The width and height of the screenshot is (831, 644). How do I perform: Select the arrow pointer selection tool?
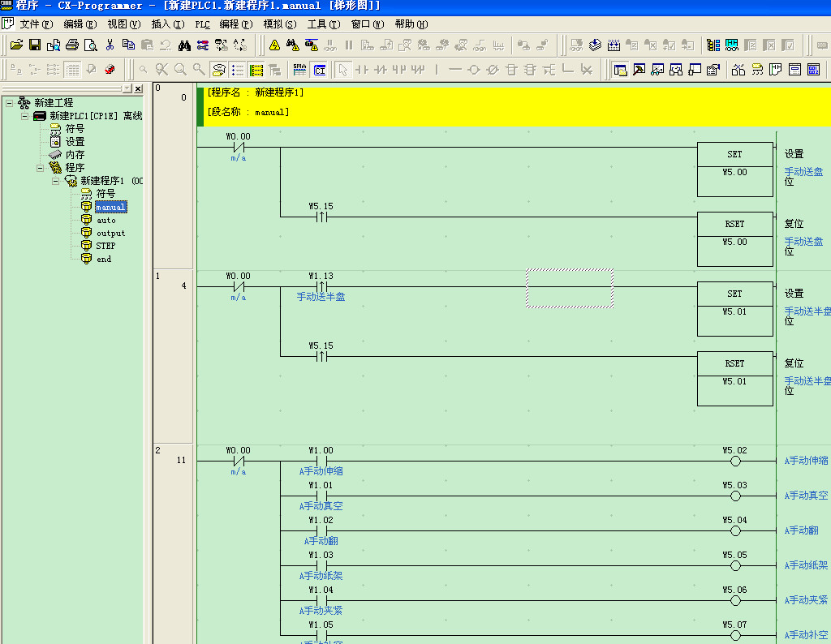[342, 70]
